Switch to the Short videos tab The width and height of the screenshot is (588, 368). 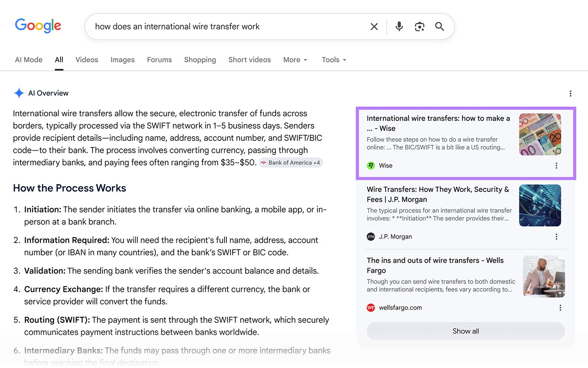tap(250, 60)
